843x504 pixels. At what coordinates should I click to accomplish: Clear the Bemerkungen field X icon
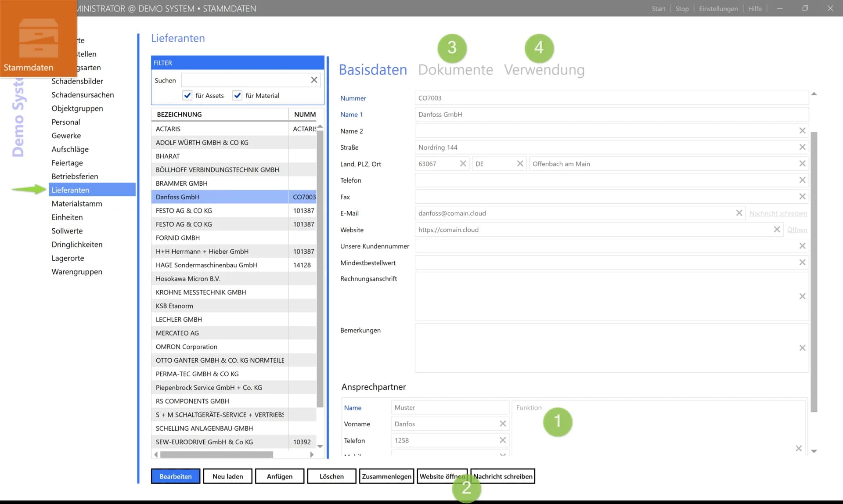[802, 348]
